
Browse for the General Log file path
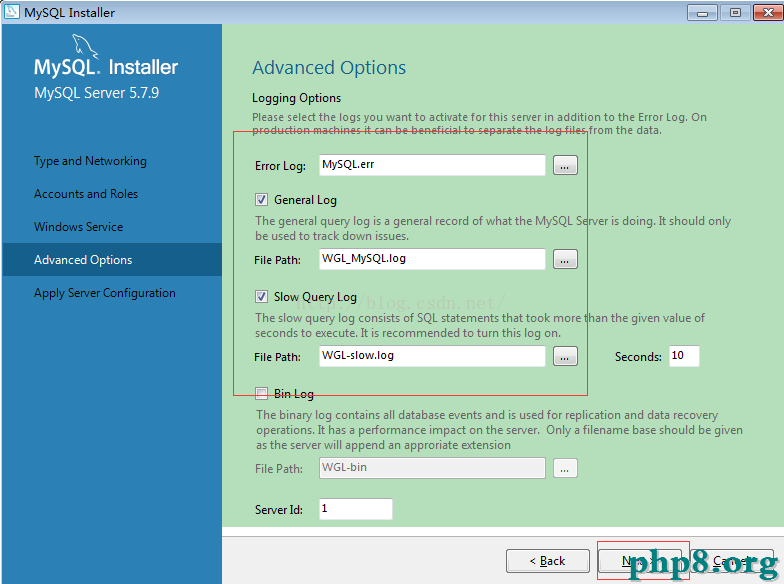coord(565,260)
